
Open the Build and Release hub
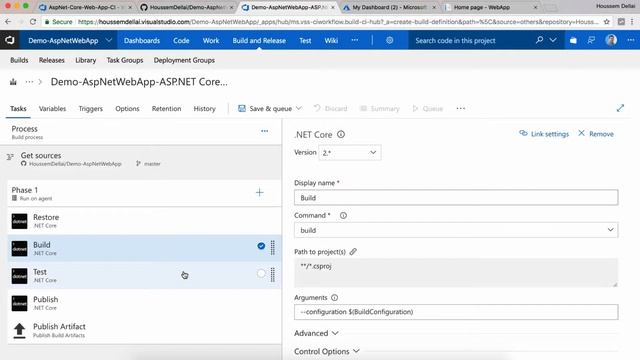259,40
